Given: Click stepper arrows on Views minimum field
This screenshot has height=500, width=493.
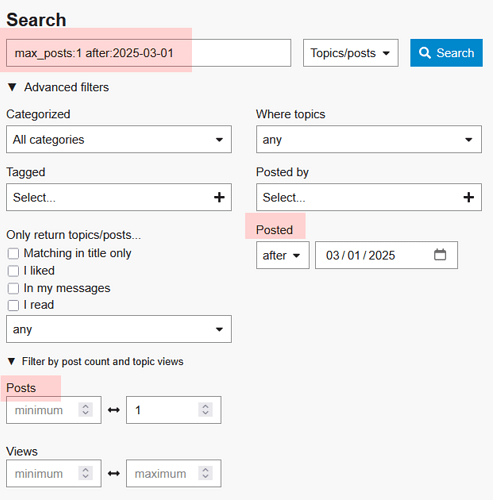Looking at the screenshot, I should [85, 473].
